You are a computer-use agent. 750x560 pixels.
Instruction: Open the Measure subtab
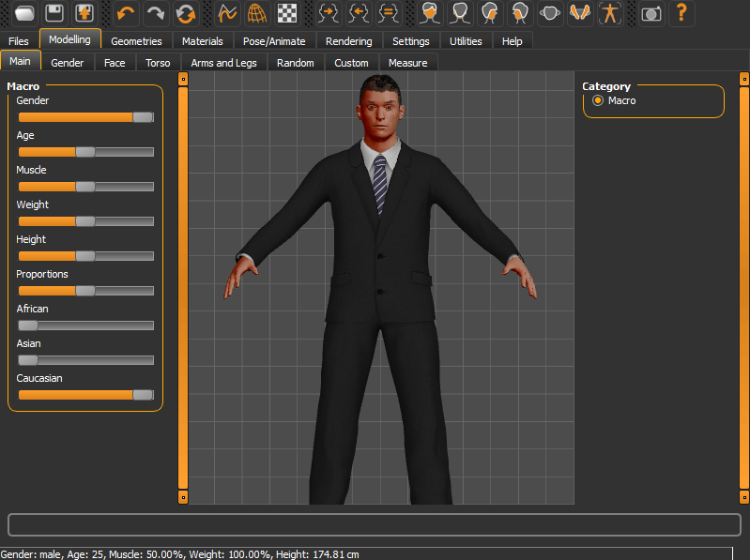(407, 63)
